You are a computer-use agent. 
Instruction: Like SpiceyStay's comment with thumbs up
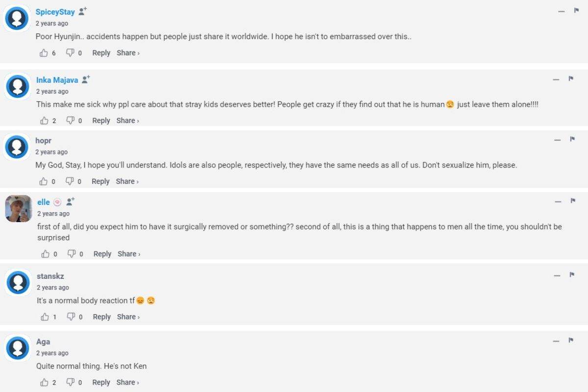[x=44, y=53]
